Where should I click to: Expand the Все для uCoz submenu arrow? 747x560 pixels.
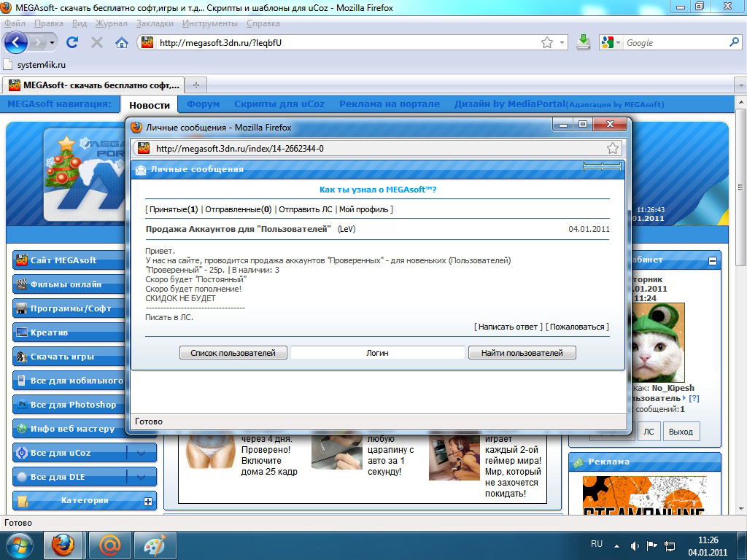point(141,453)
